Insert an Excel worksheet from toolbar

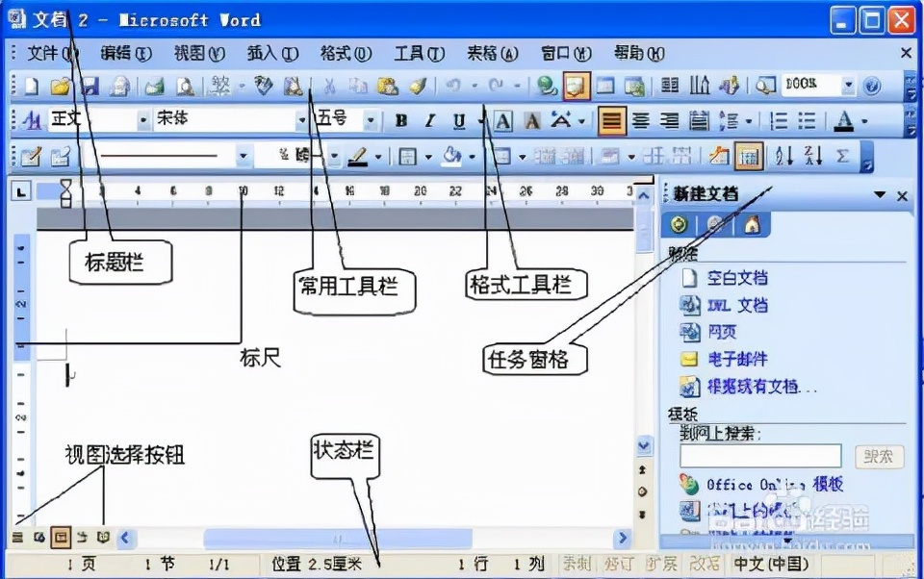pos(634,86)
